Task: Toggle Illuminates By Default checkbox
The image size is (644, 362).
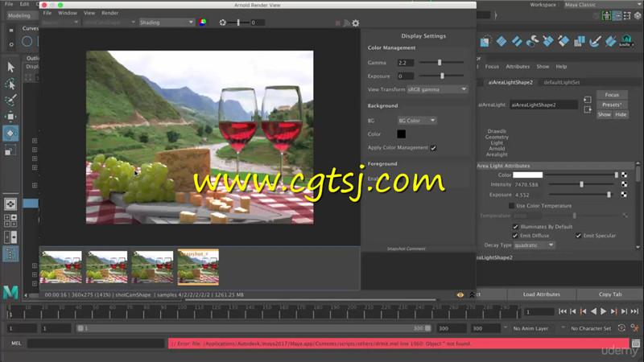Action: (x=515, y=227)
